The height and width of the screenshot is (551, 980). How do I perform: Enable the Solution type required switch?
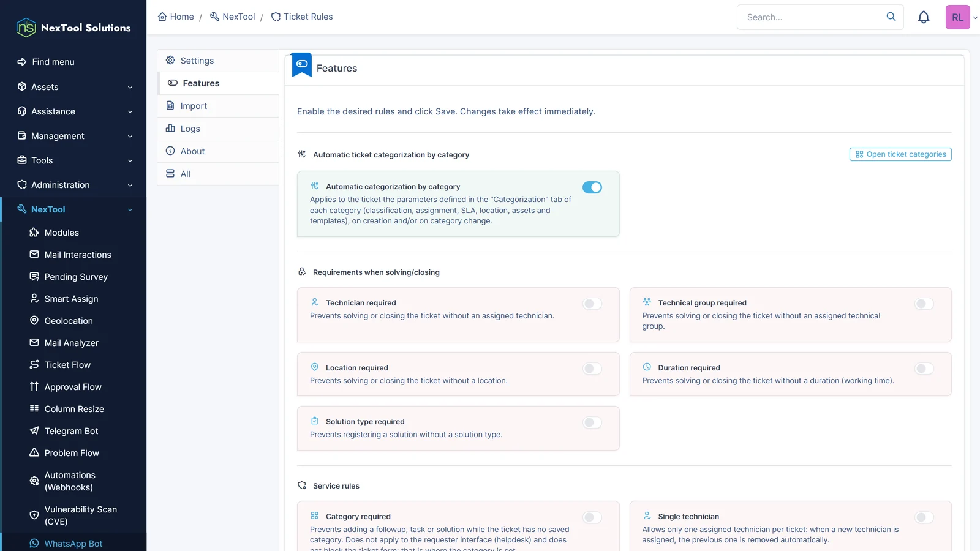(x=592, y=422)
